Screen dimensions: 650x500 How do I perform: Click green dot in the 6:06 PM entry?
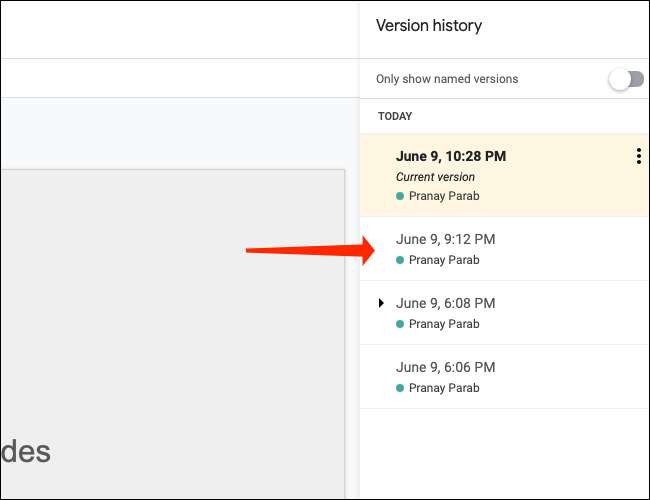tap(400, 388)
